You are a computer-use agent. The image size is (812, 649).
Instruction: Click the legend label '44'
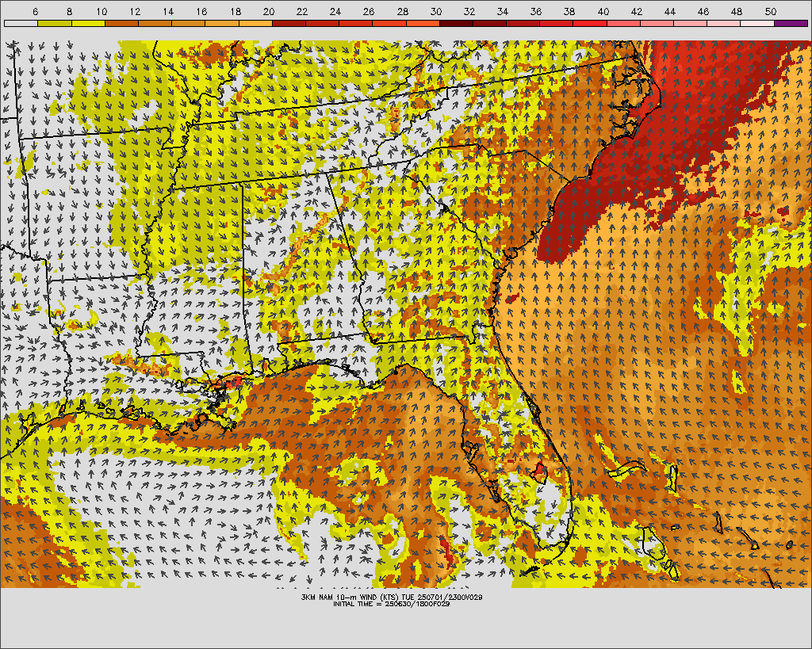click(x=670, y=11)
